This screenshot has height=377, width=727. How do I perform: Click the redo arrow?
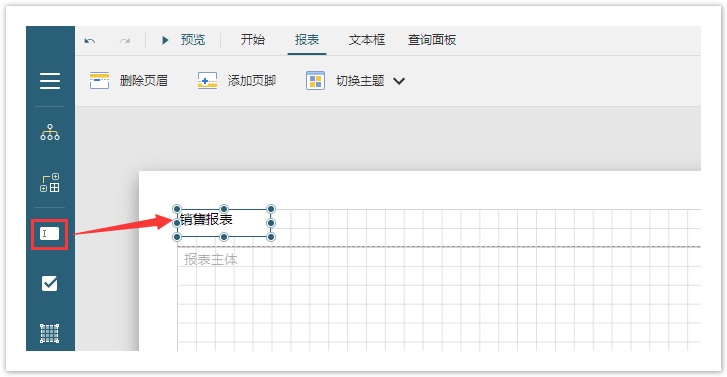(124, 41)
